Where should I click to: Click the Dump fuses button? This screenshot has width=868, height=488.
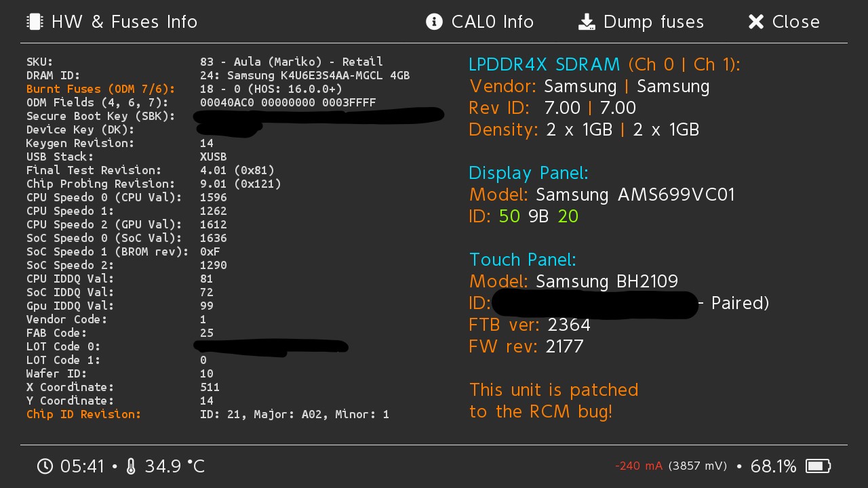click(641, 22)
